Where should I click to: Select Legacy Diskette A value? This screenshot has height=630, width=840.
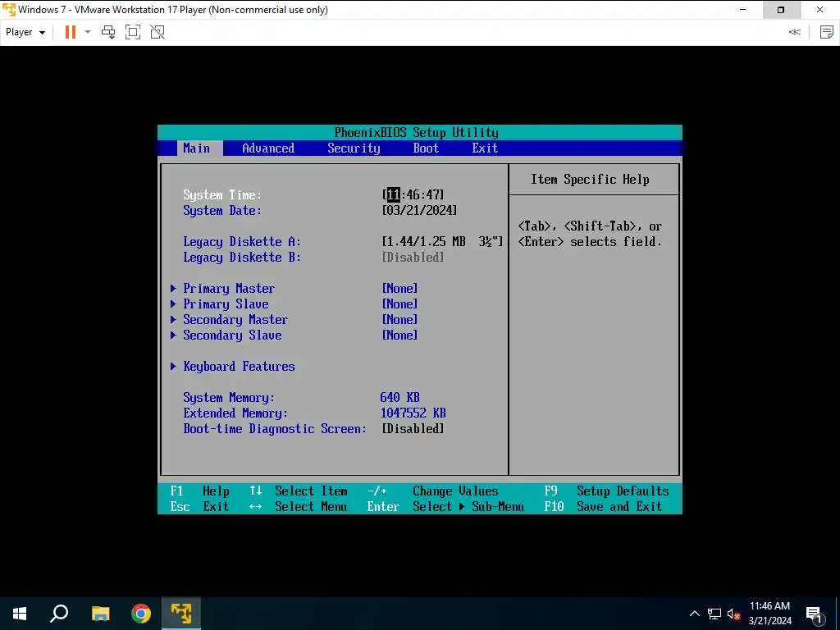click(442, 242)
